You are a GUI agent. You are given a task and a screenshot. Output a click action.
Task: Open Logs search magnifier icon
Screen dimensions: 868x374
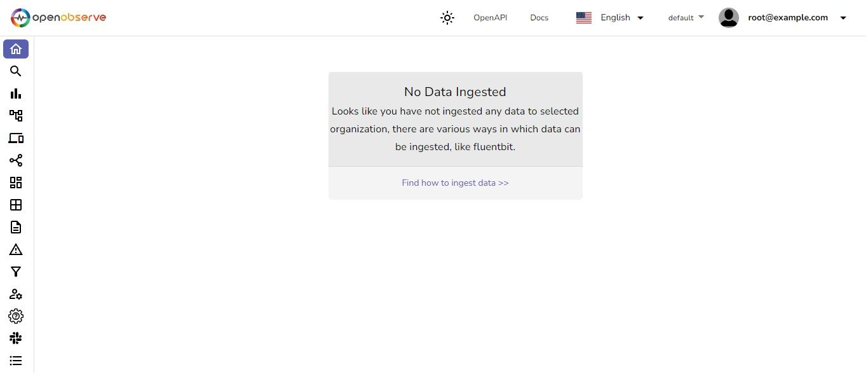click(16, 71)
